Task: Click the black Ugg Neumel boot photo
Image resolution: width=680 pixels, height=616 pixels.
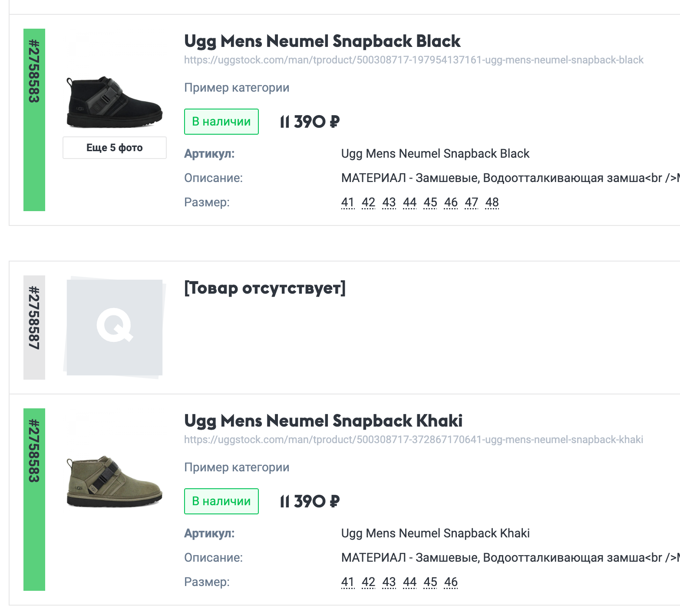Action: (x=114, y=103)
